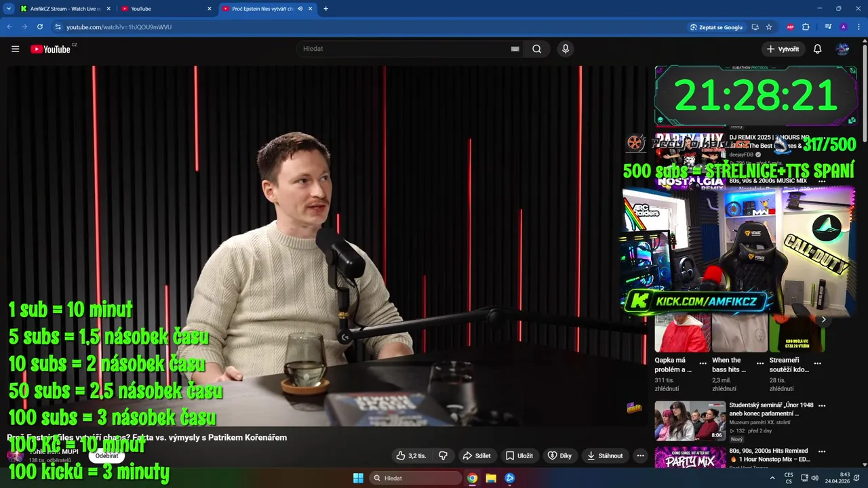Open the YouTube hamburger guide menu

coord(15,49)
